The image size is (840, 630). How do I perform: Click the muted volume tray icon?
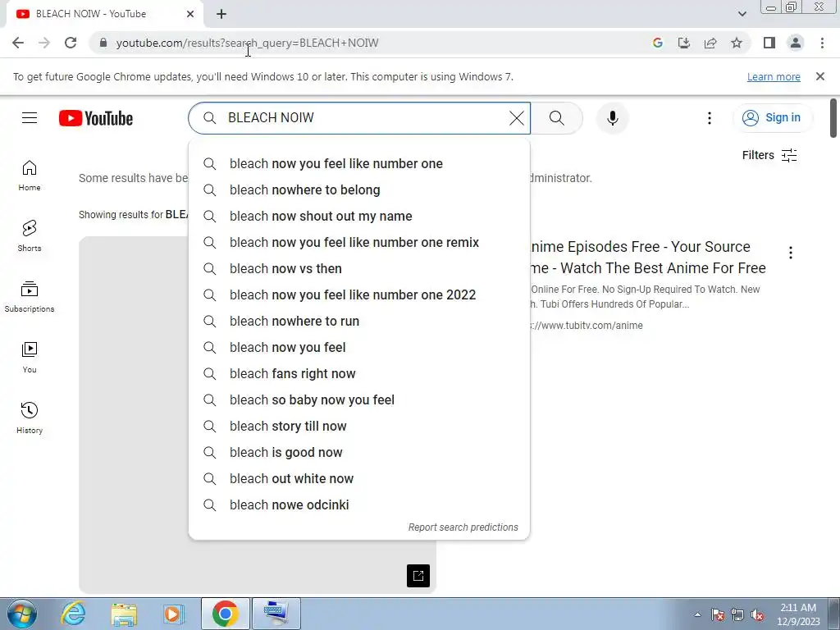coord(757,615)
